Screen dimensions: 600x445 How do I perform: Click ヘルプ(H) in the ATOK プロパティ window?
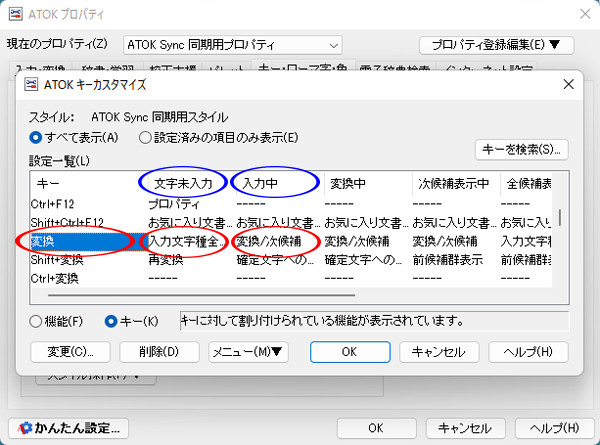pyautogui.click(x=555, y=428)
